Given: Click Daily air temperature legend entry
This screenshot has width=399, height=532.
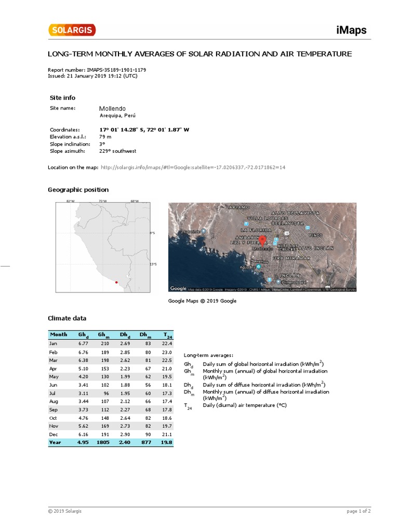Looking at the screenshot, I should (x=245, y=405).
